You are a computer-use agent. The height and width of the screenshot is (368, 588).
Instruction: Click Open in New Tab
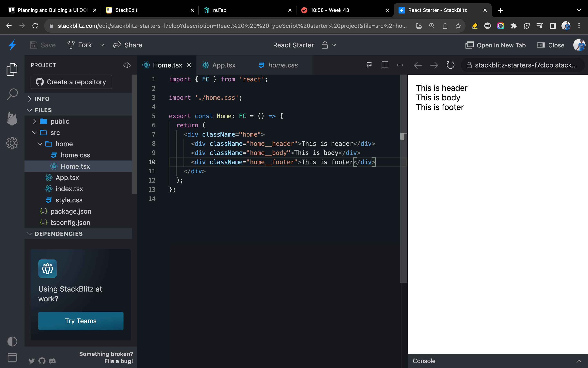coord(496,45)
